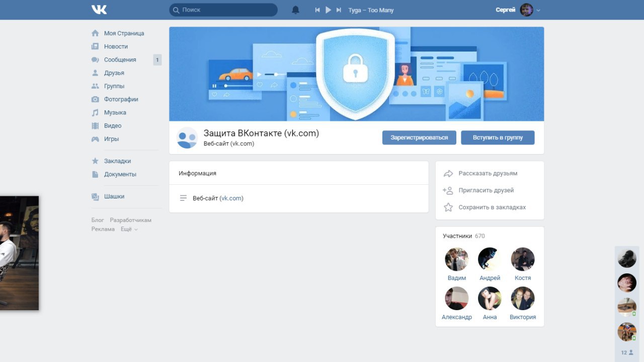Focus the Поиск search field
The image size is (644, 362).
(x=223, y=10)
